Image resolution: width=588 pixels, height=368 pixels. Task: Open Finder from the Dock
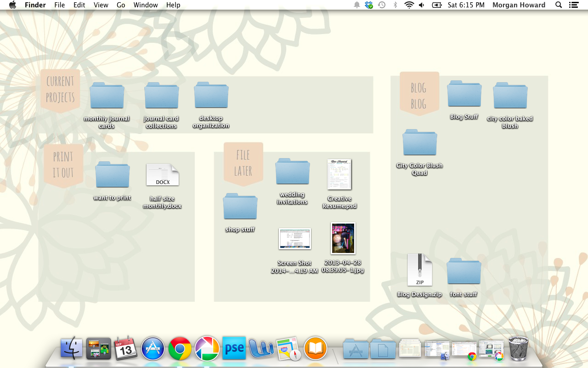coord(72,348)
